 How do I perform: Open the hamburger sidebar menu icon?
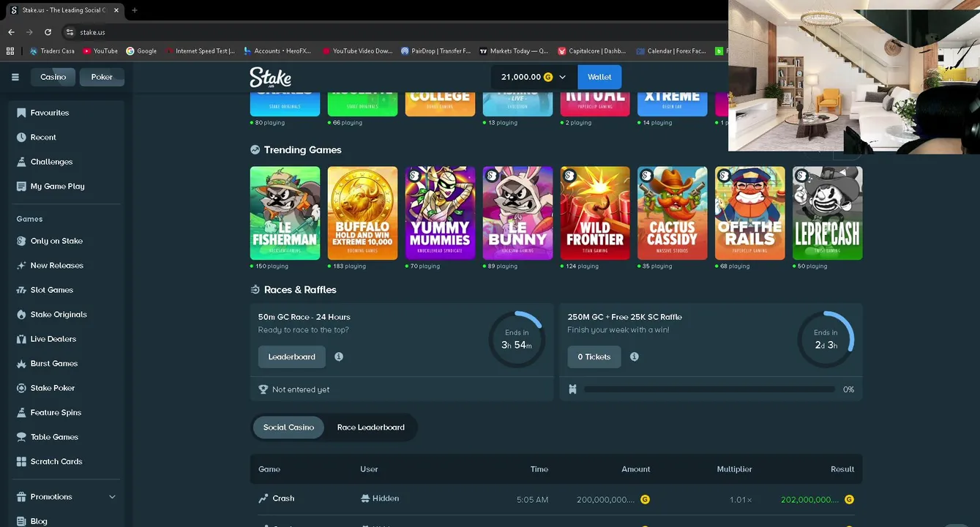click(15, 77)
